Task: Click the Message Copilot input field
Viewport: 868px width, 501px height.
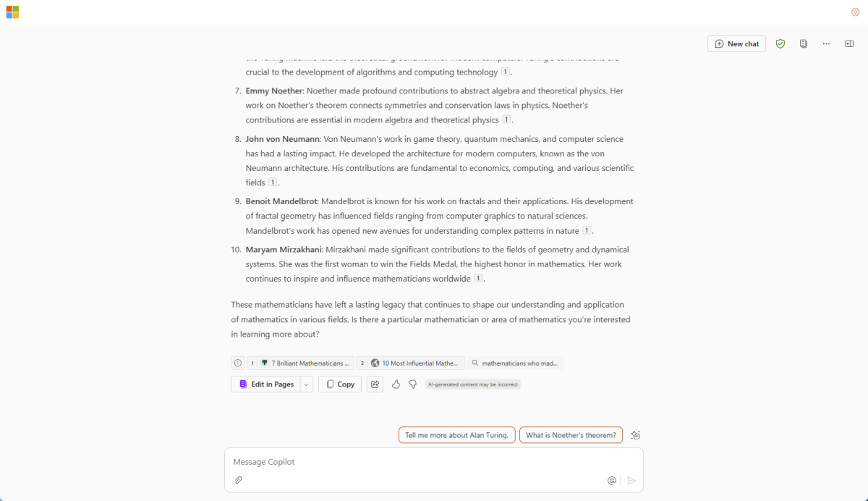Action: coord(420,462)
